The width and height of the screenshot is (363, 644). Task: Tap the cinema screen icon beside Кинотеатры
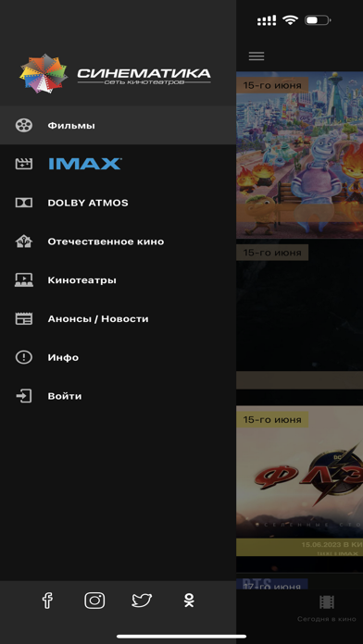(x=24, y=279)
